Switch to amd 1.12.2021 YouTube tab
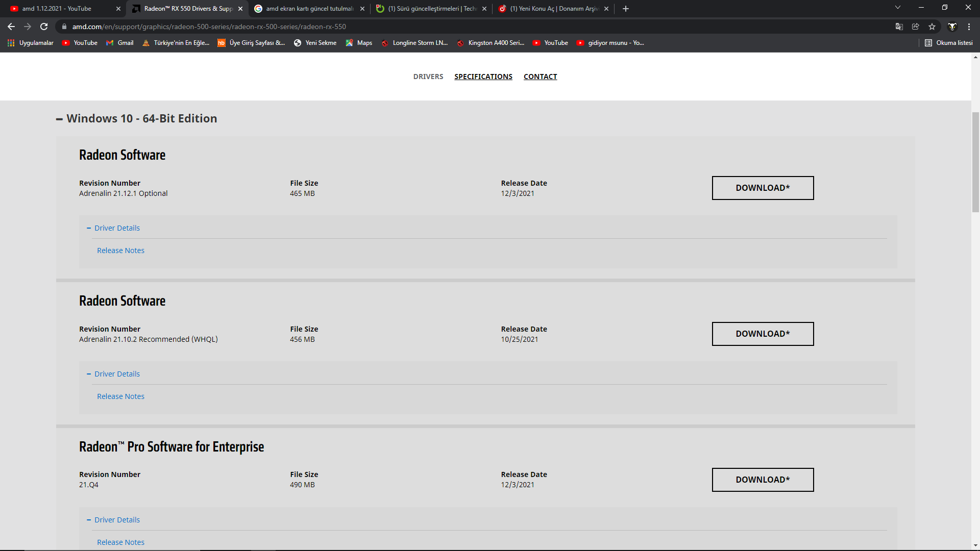The image size is (980, 551). tap(56, 9)
